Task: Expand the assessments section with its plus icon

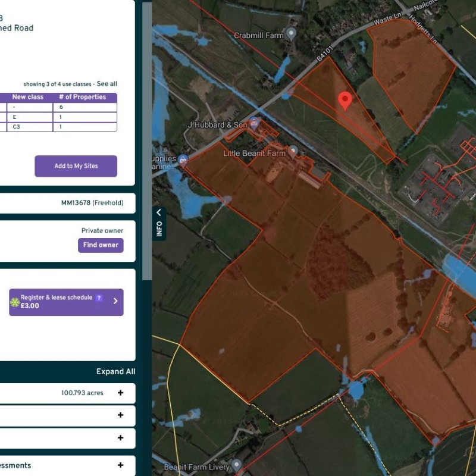Action: 120,465
